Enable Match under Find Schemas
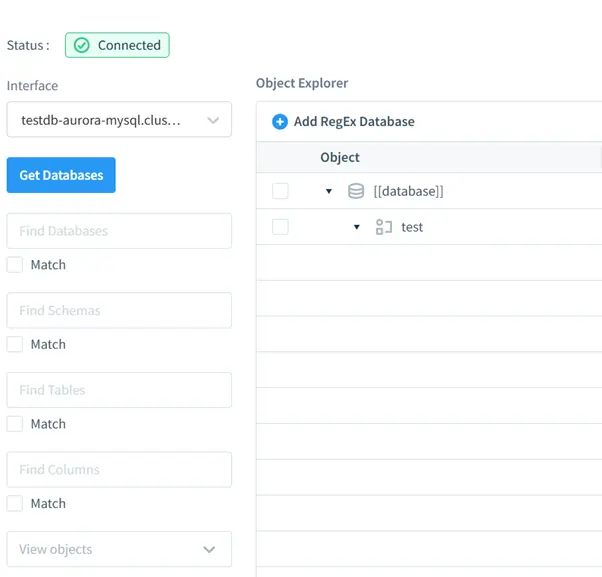The width and height of the screenshot is (602, 577). 15,344
